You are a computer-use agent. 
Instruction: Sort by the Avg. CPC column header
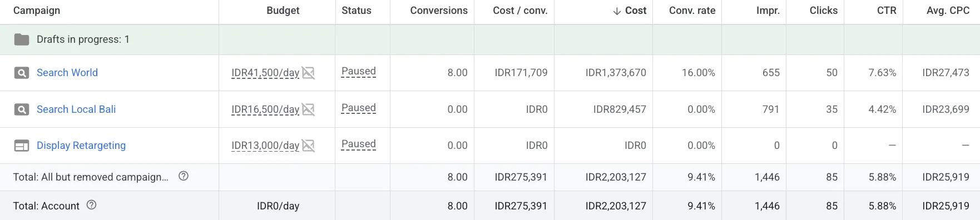[948, 11]
